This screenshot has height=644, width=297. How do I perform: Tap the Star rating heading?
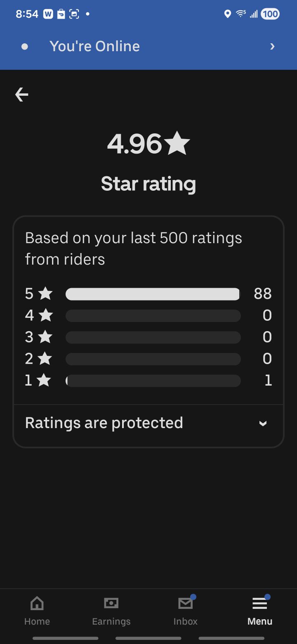pos(148,184)
